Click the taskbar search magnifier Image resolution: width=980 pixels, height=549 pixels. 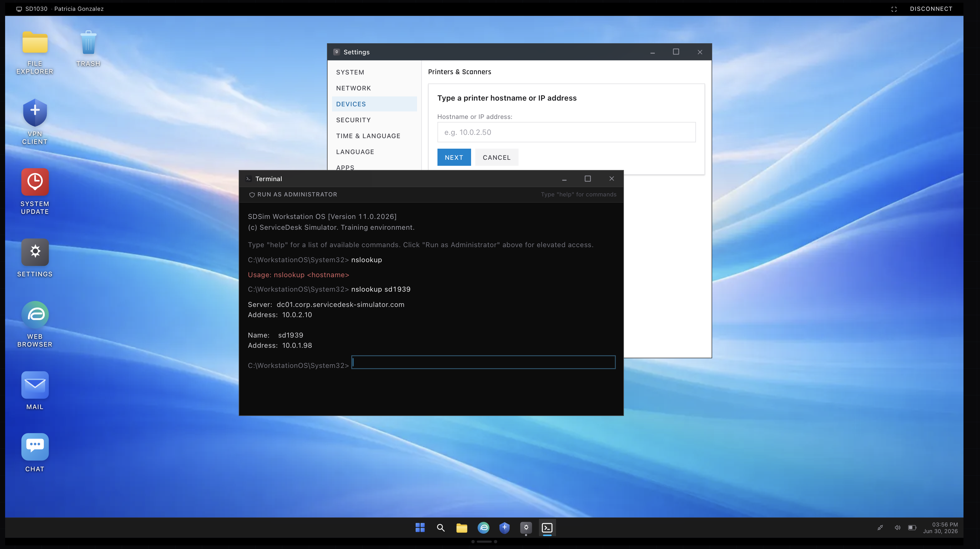(440, 527)
